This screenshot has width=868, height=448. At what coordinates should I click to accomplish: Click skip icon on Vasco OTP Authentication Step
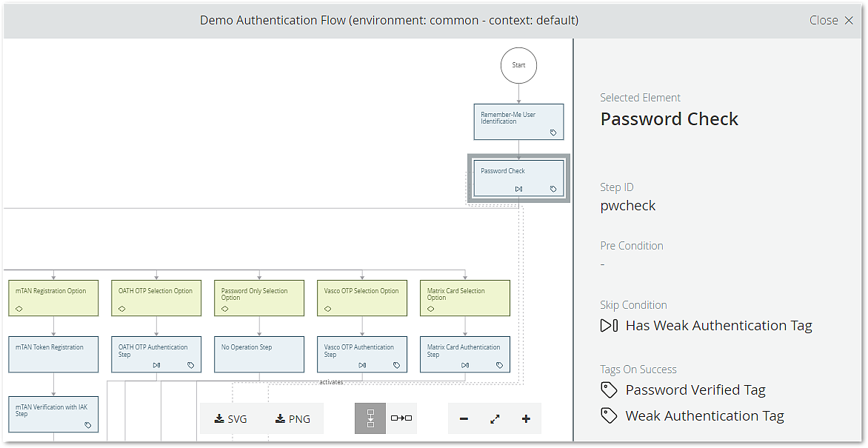[362, 365]
